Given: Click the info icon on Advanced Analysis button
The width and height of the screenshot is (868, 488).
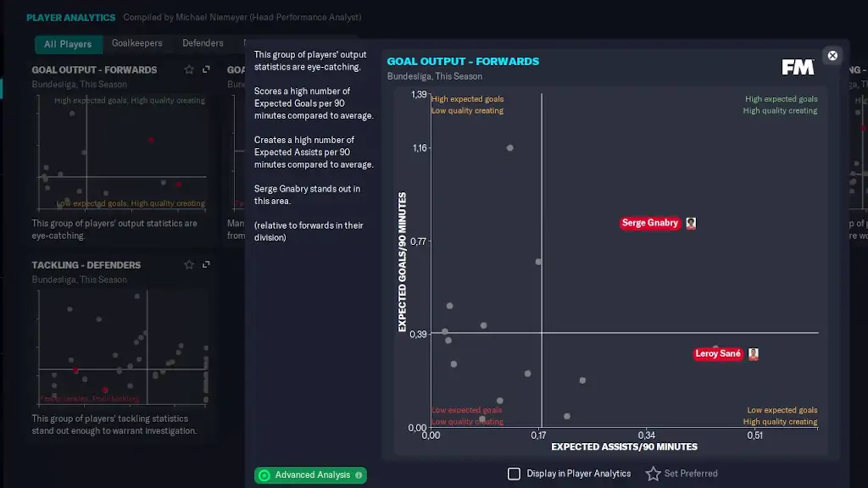Looking at the screenshot, I should point(359,475).
